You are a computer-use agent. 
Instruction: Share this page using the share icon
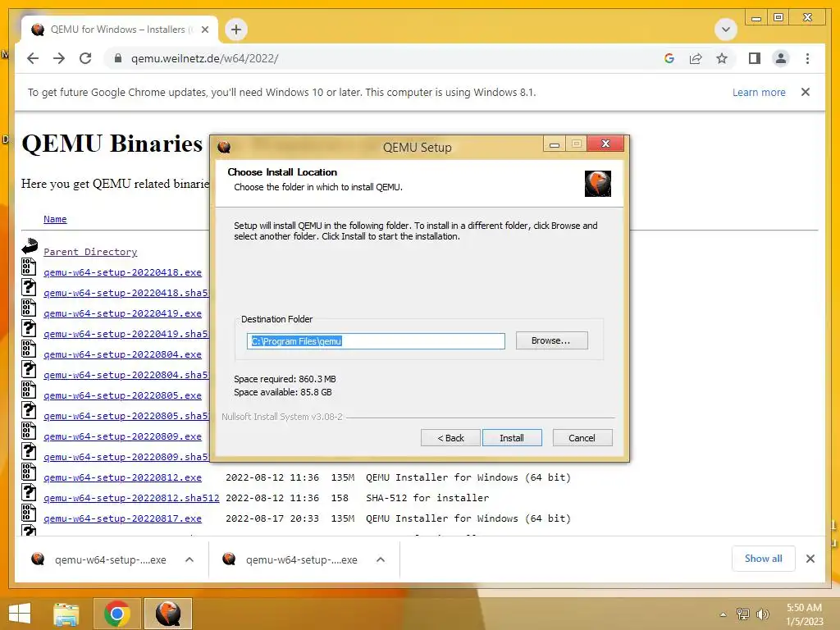[696, 58]
